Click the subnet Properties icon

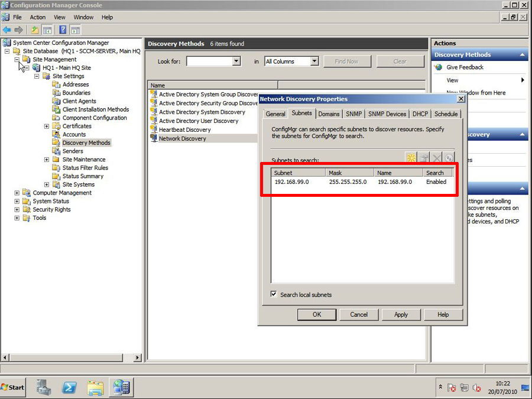[x=424, y=158]
